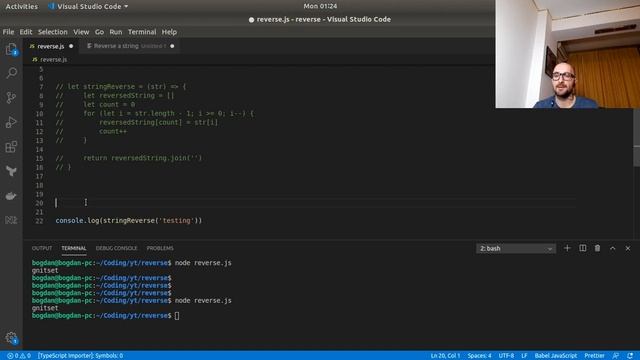The height and width of the screenshot is (360, 640).
Task: Click the commented 'count++' line
Action: [91, 131]
